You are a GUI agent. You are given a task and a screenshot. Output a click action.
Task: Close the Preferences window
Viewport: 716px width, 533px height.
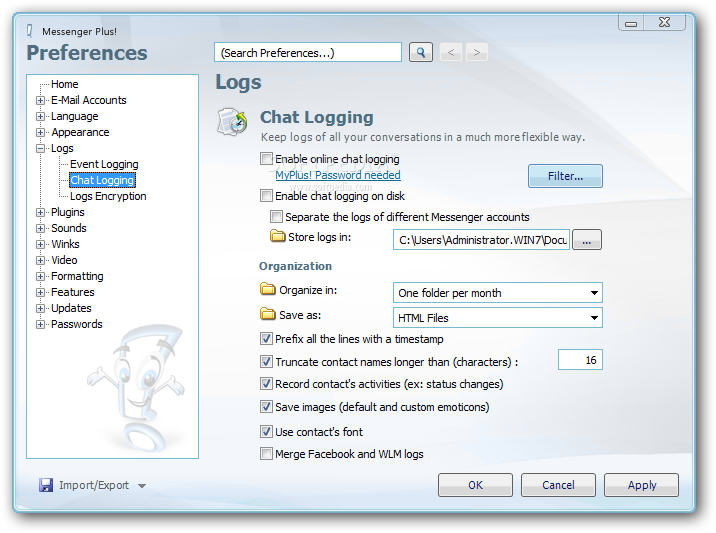[664, 22]
